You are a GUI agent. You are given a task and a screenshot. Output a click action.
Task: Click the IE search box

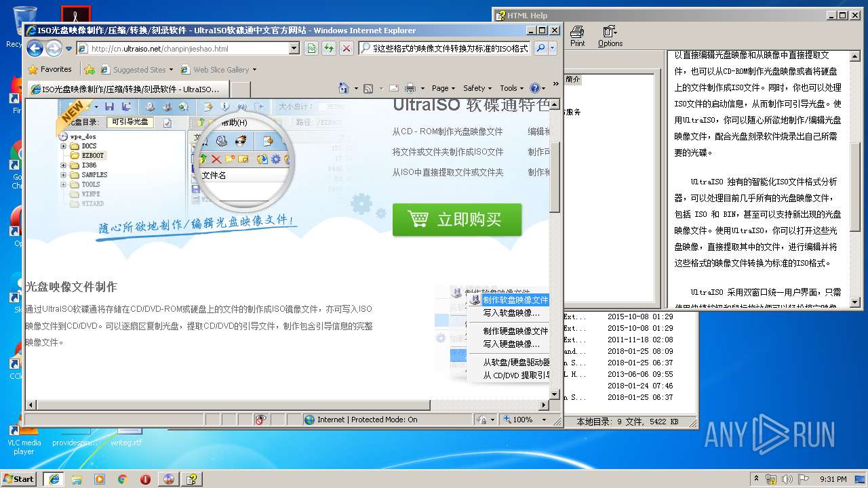coord(445,48)
